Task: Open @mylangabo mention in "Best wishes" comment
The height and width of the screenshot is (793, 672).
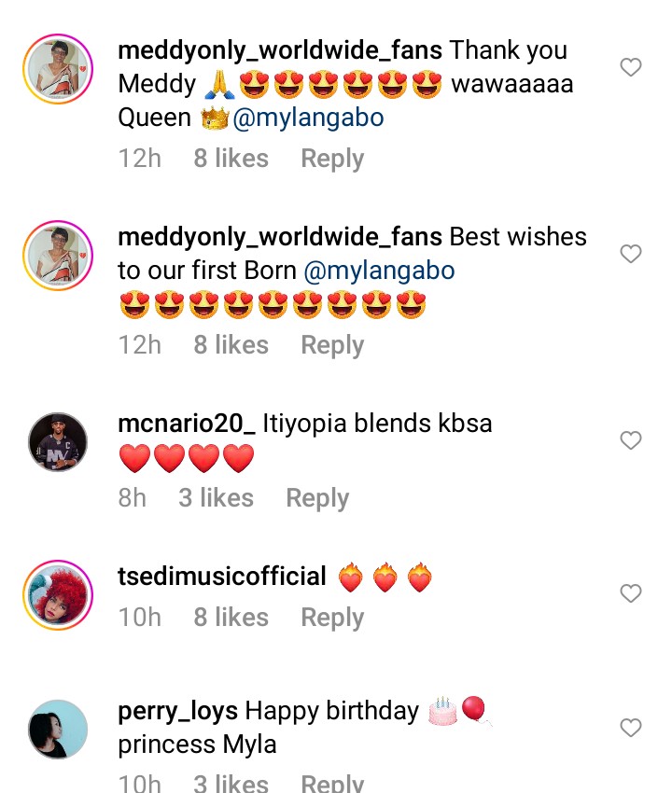Action: (x=379, y=271)
